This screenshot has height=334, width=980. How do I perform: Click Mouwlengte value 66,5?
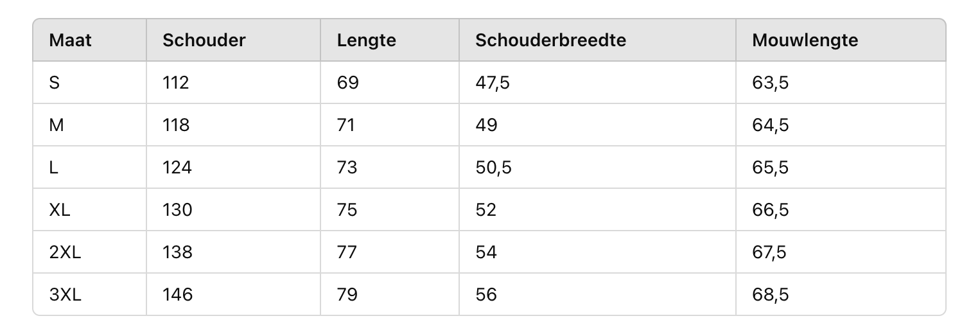coord(770,210)
